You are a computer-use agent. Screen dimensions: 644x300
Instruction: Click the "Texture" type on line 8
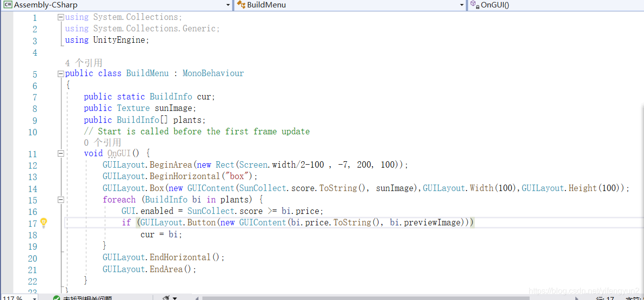133,108
